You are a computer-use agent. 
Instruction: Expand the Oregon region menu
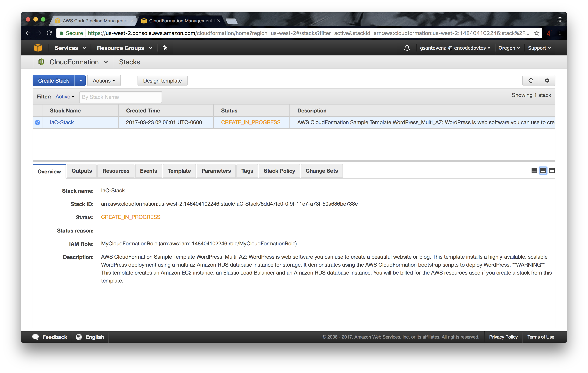click(x=509, y=48)
